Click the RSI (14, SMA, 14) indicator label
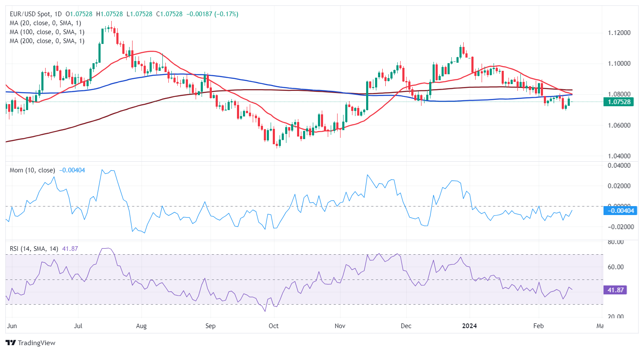644x352 pixels. point(34,249)
